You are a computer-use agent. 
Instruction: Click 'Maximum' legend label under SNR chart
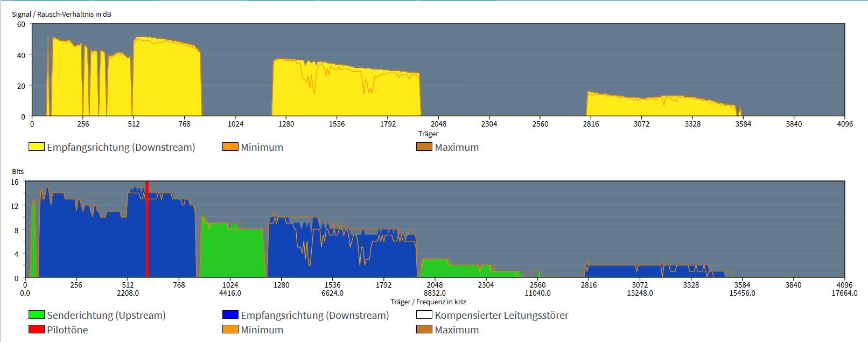pyautogui.click(x=457, y=147)
